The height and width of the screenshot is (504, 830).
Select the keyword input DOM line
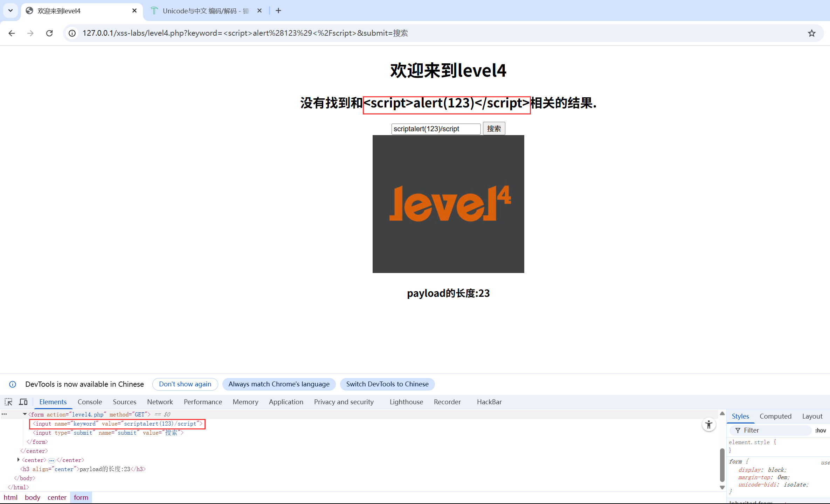coord(118,424)
